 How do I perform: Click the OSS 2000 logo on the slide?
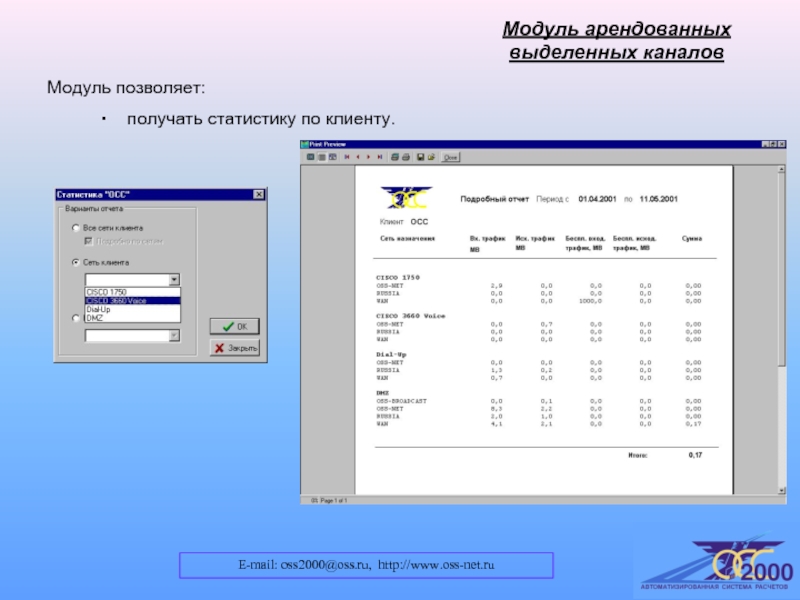[717, 564]
